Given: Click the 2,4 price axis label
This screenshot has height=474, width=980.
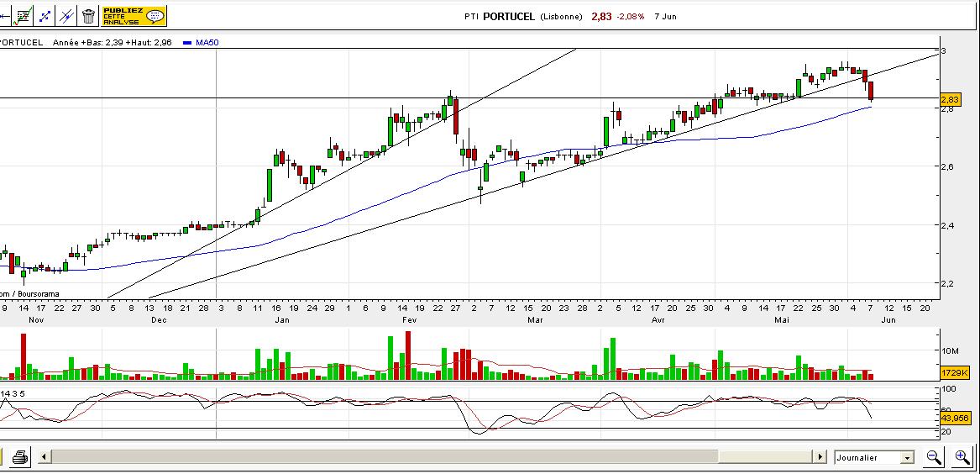Looking at the screenshot, I should click(947, 225).
